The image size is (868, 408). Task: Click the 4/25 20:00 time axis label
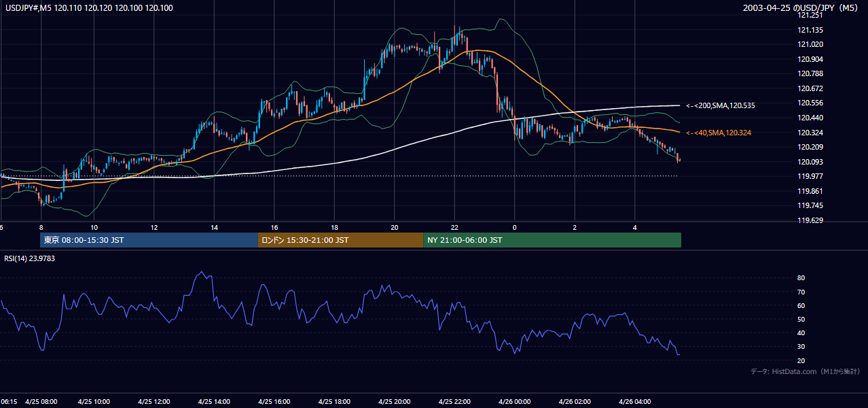pyautogui.click(x=395, y=402)
